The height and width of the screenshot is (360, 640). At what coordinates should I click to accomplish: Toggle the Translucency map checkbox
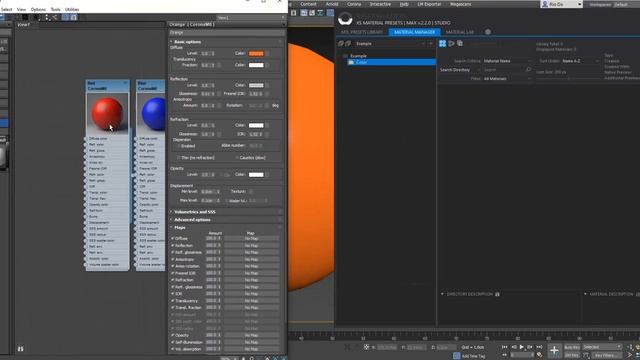173,300
